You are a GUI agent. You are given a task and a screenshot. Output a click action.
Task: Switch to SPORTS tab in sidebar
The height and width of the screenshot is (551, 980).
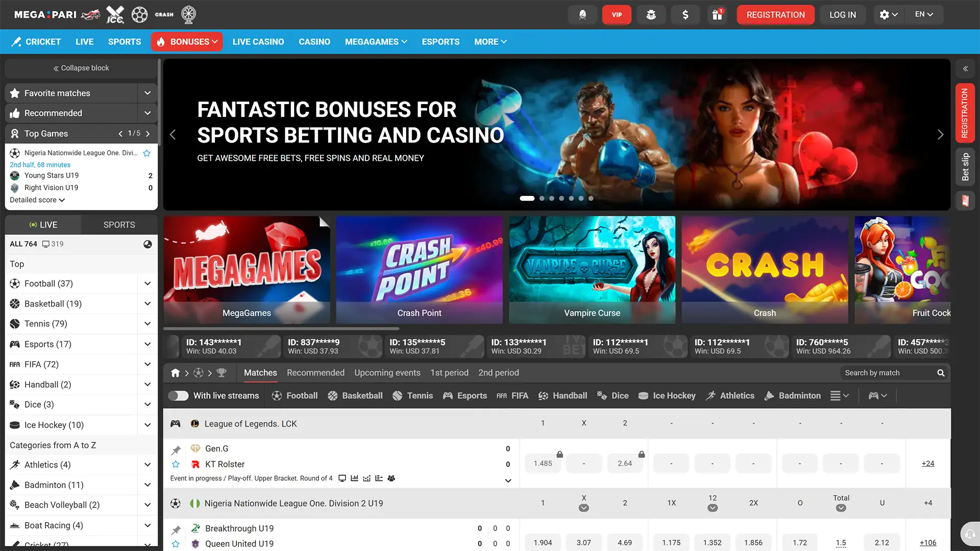click(x=119, y=225)
